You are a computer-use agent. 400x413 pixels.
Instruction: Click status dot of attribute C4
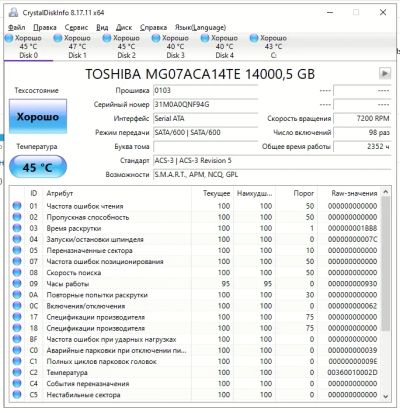(17, 384)
